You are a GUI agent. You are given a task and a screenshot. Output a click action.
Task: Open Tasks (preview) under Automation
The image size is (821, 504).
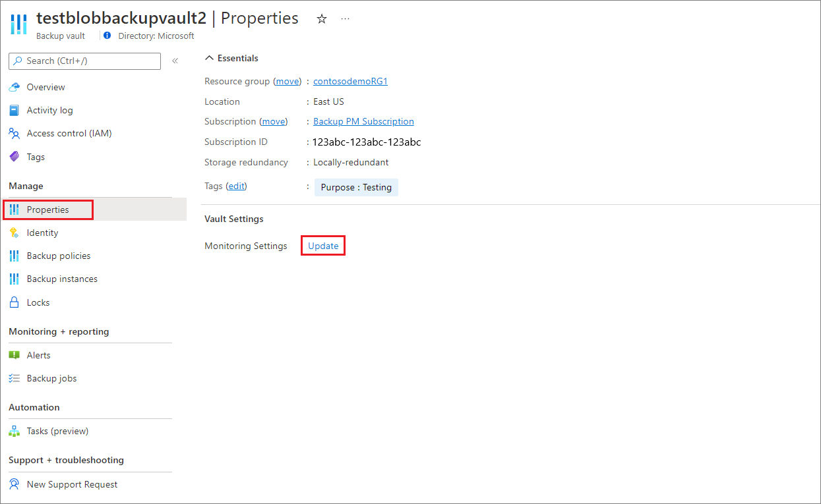pyautogui.click(x=57, y=430)
